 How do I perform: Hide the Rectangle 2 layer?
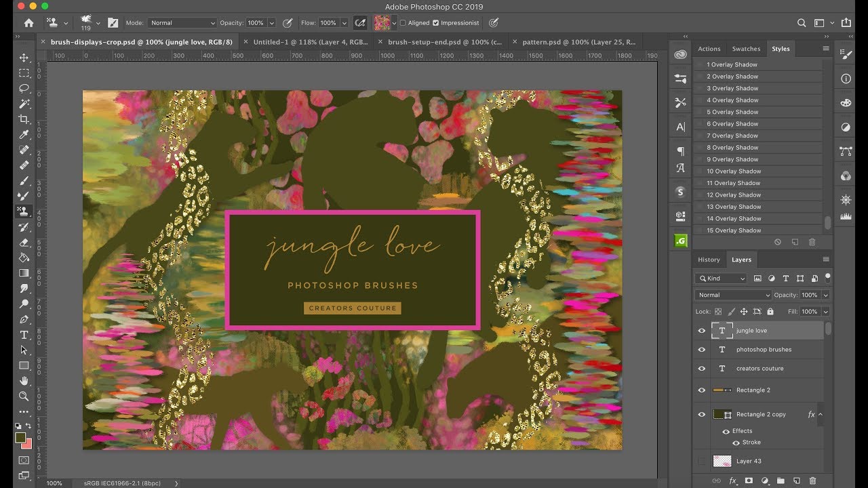click(702, 390)
